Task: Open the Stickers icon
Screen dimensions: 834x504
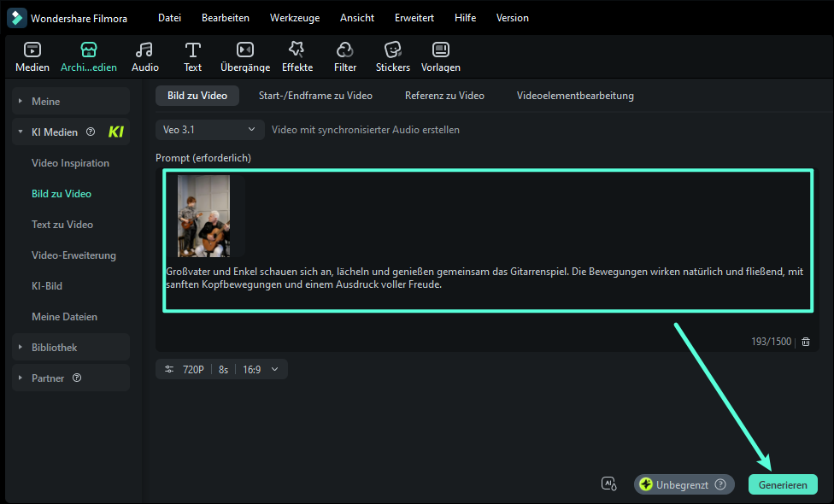Action: (392, 50)
